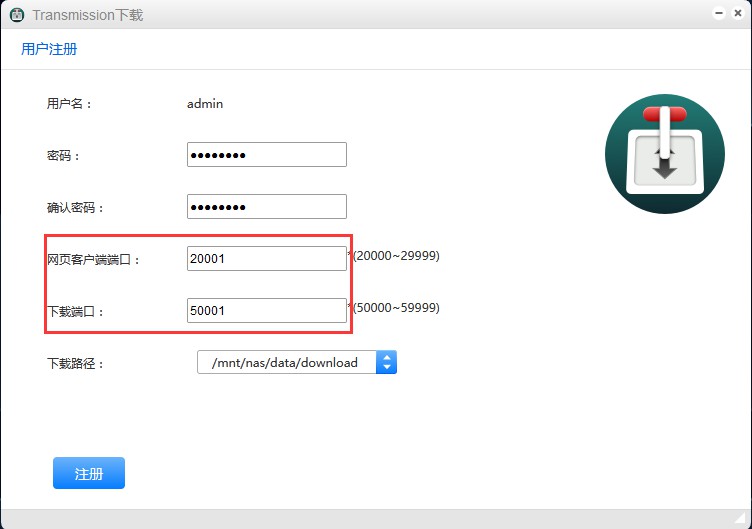
Task: Click the (20000~29999) port range hint
Action: pos(396,256)
